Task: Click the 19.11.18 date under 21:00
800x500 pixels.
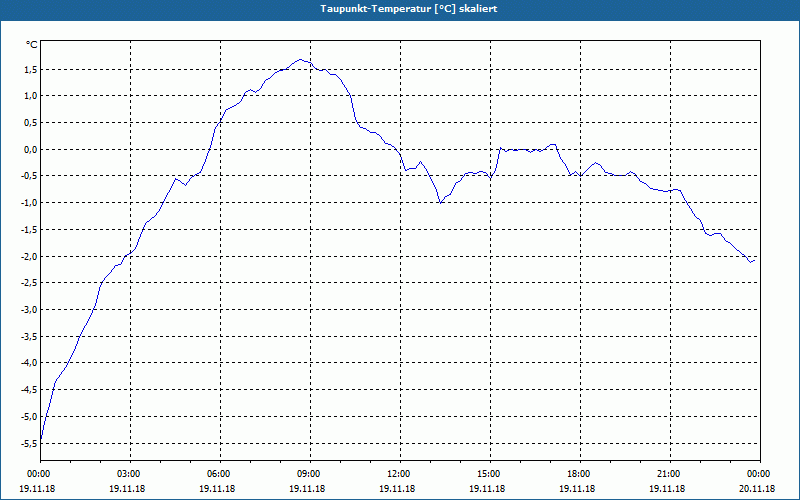Action: coord(667,489)
